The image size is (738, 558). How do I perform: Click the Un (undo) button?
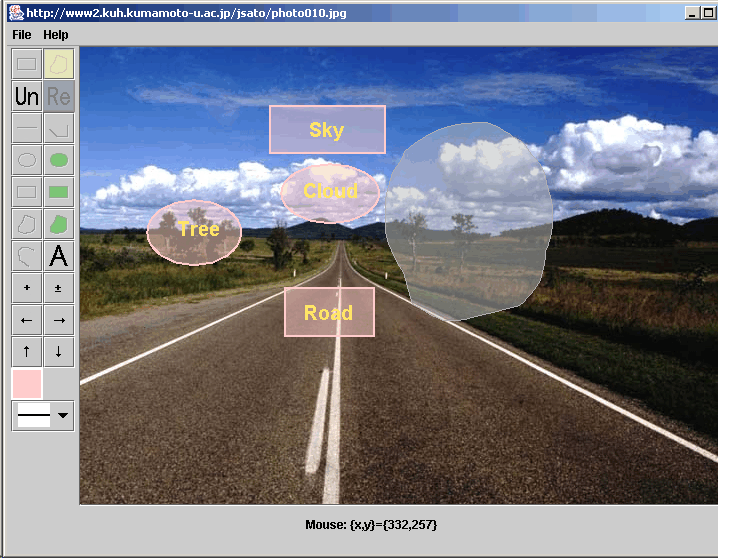[26, 96]
